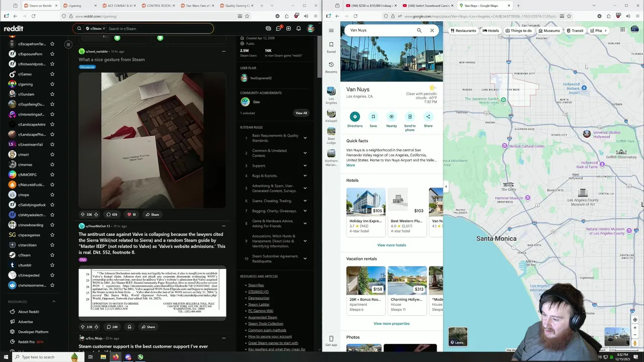Open Recents in Google Maps

point(331,67)
